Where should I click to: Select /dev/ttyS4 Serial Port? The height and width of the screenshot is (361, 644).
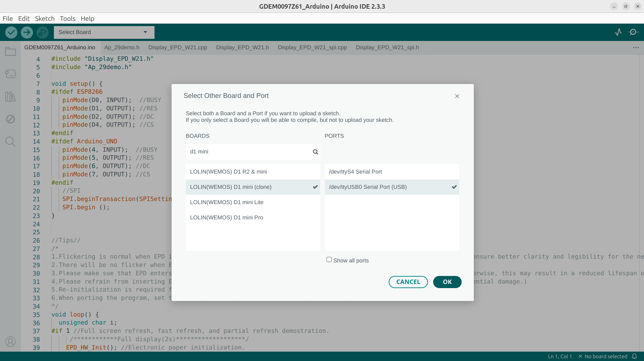392,172
